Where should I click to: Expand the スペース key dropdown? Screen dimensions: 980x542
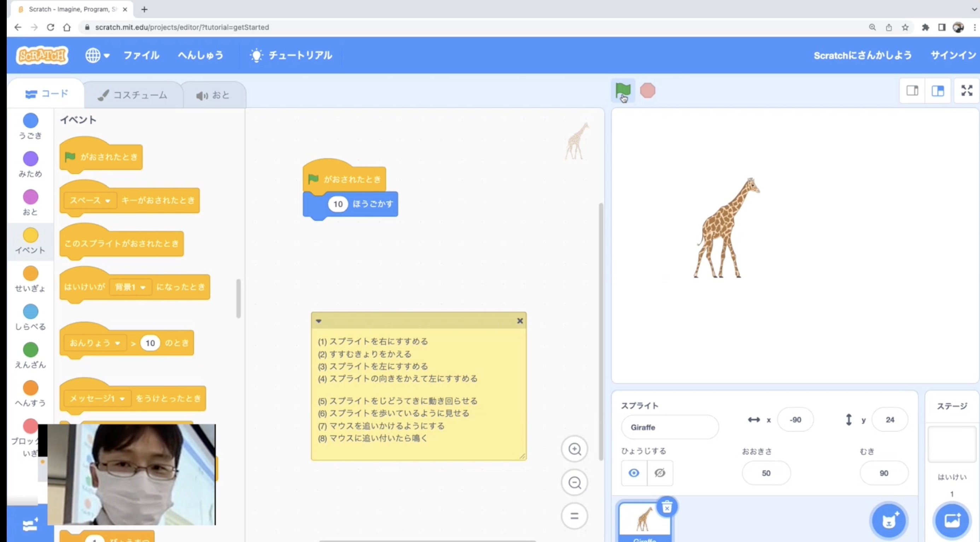(108, 201)
